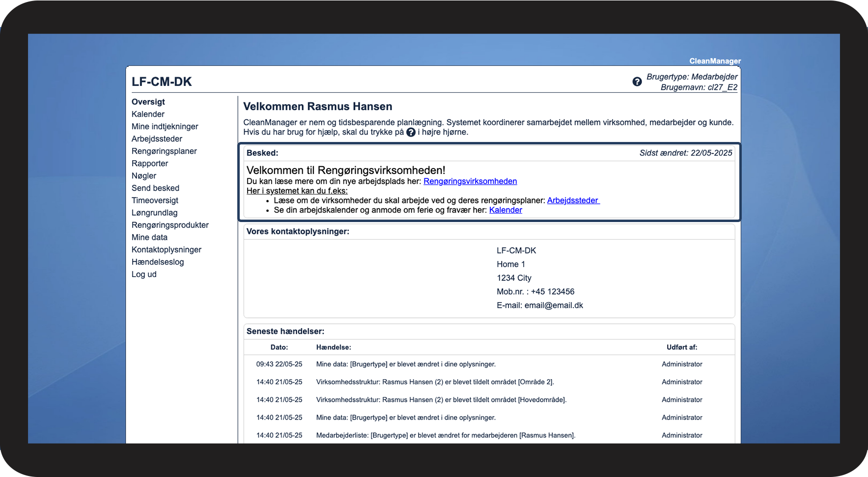Click the Kalender link in the message
The image size is (868, 477).
[505, 210]
